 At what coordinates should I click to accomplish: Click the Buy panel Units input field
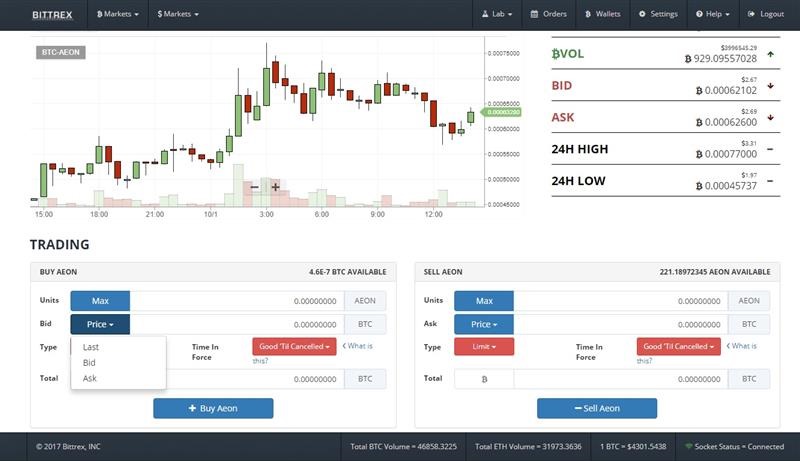click(x=237, y=301)
